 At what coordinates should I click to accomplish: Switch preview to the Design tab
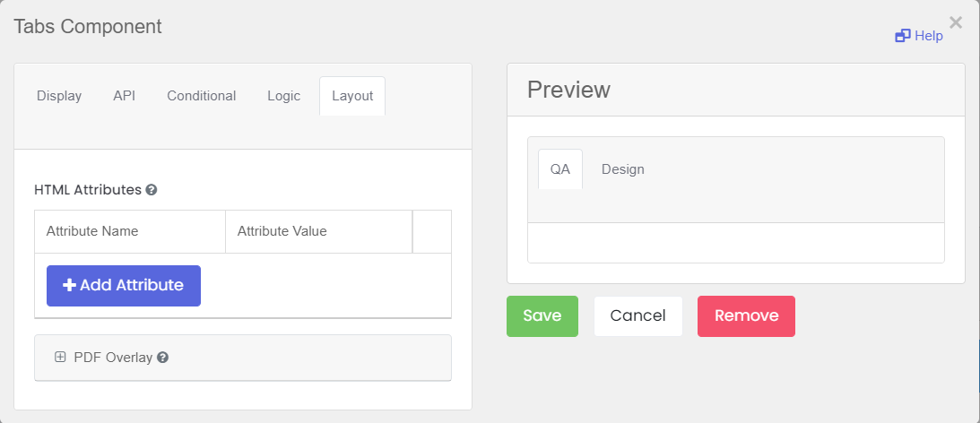[622, 169]
